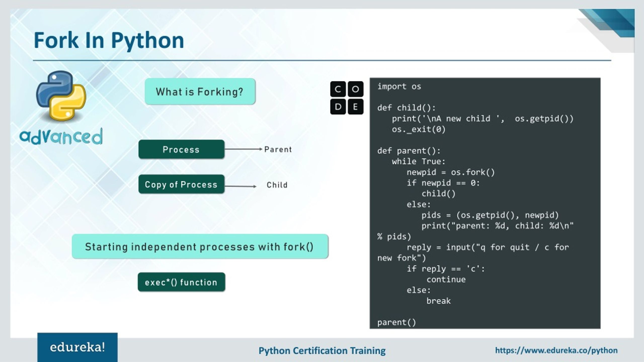
Task: Toggle the 'exec*() function' box
Action: pos(181,282)
